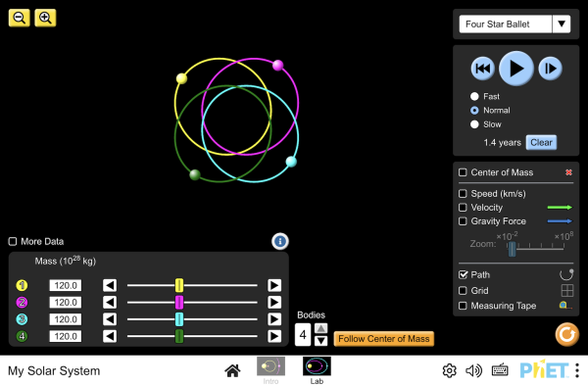Enable the Center of Mass checkbox
Screen dimensions: 588x386
(463, 172)
